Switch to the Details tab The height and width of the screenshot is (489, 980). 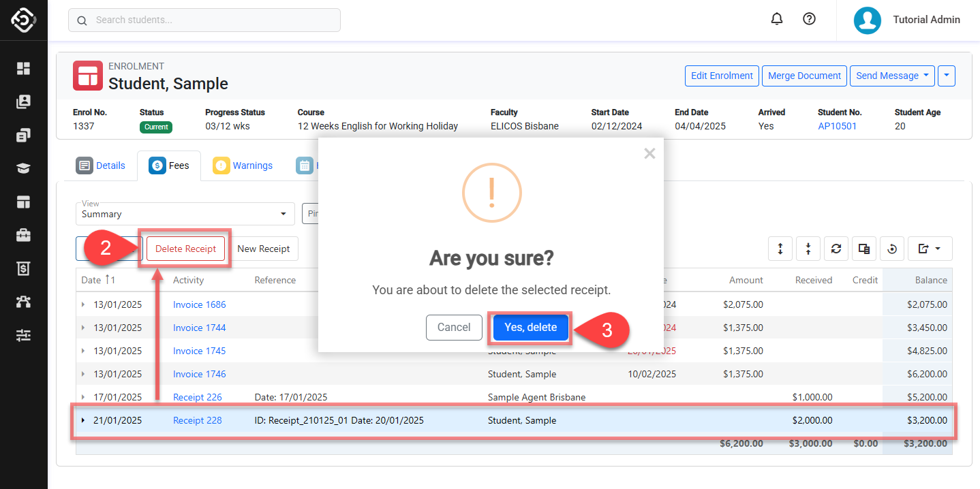(102, 165)
